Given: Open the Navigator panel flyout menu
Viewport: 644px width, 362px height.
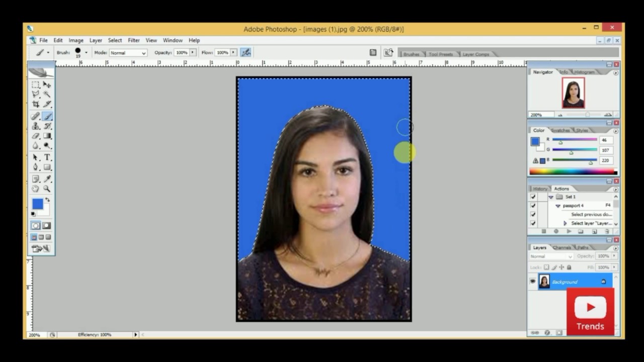Looking at the screenshot, I should [x=616, y=72].
